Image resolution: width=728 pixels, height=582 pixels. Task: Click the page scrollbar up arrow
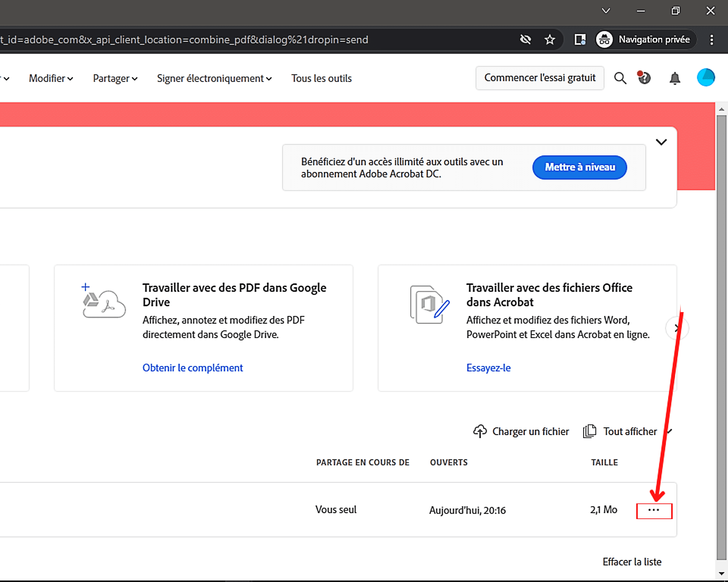coord(721,109)
